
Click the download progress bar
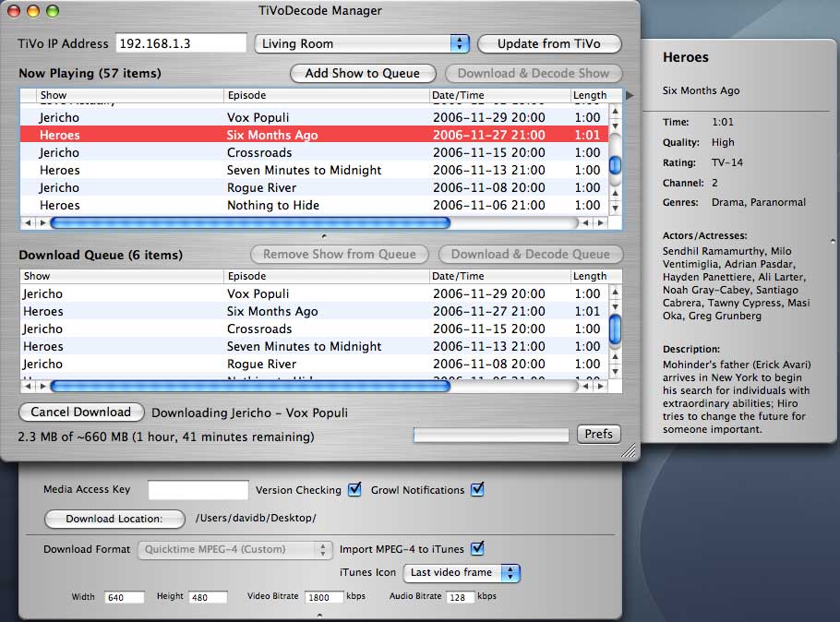click(x=491, y=435)
